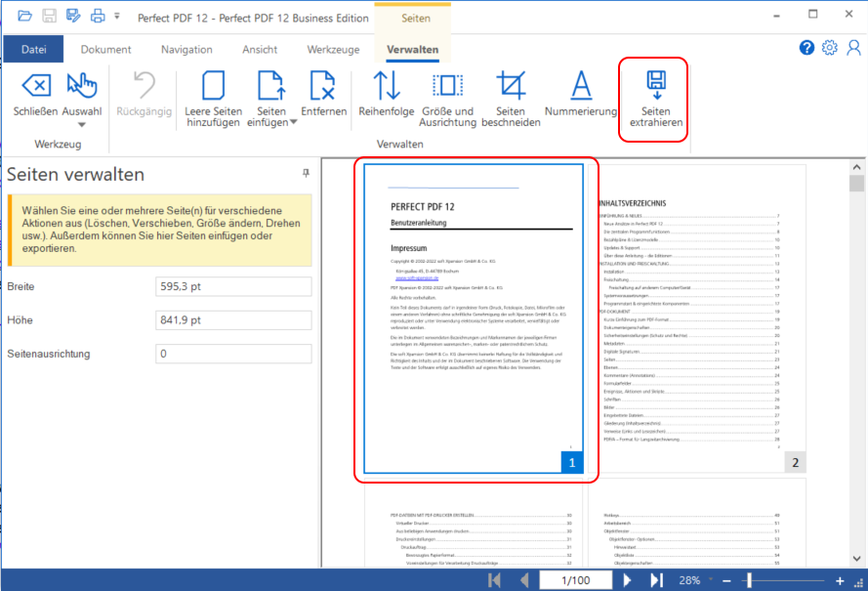The width and height of the screenshot is (868, 591).
Task: Open the Datei menu
Action: click(x=33, y=50)
